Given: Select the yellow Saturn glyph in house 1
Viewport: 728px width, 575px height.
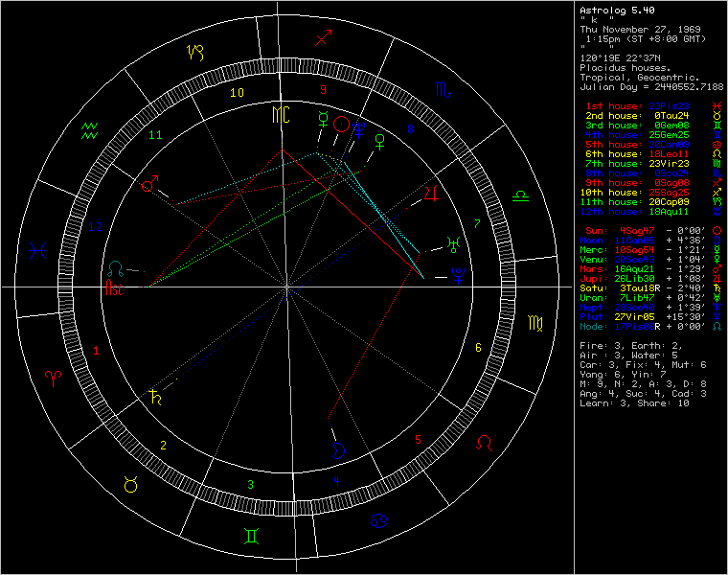Looking at the screenshot, I should [153, 394].
